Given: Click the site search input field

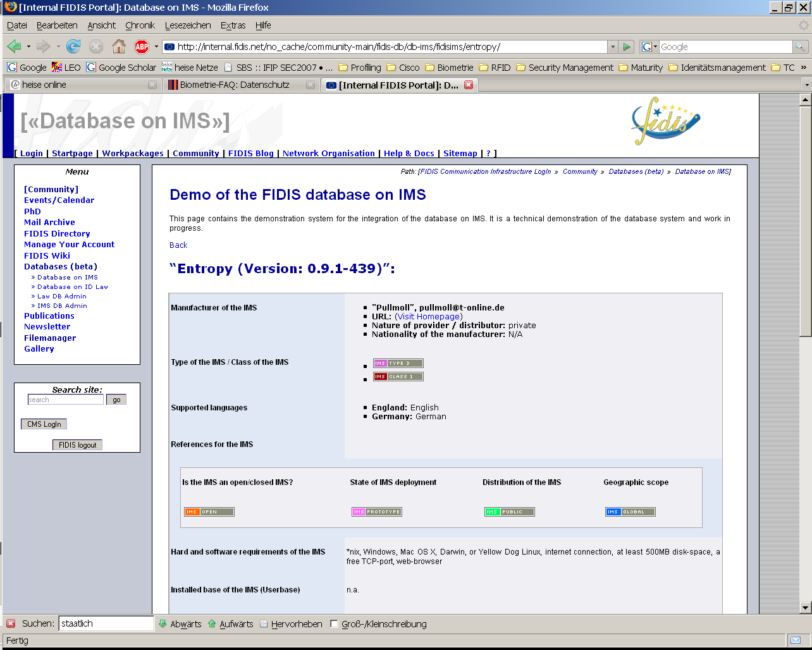Looking at the screenshot, I should [x=66, y=400].
